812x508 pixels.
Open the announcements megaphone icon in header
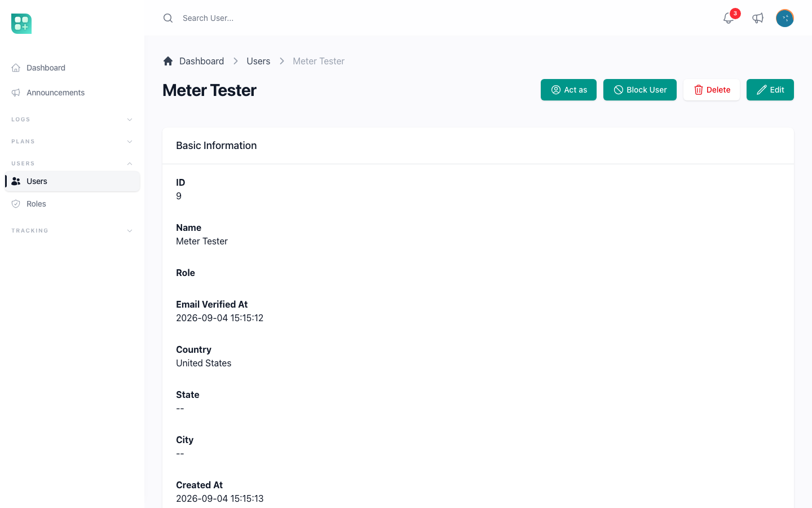pyautogui.click(x=758, y=18)
